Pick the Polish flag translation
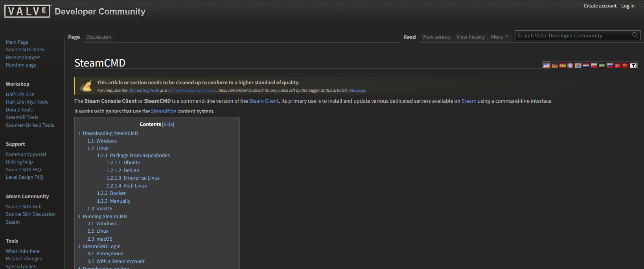 click(594, 65)
